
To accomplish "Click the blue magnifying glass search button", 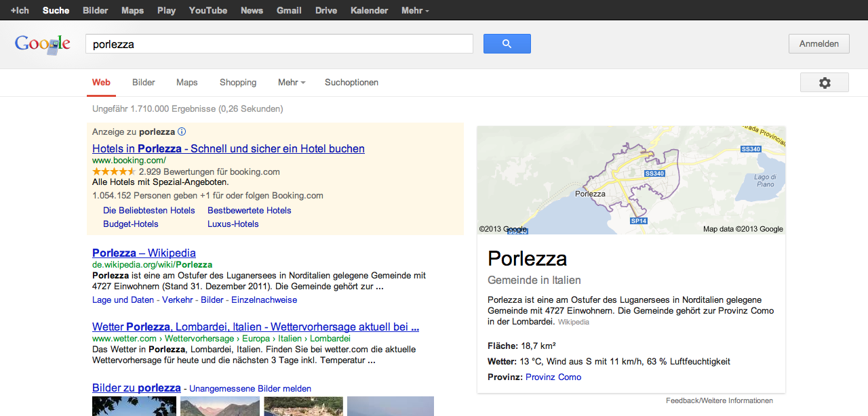I will tap(507, 44).
